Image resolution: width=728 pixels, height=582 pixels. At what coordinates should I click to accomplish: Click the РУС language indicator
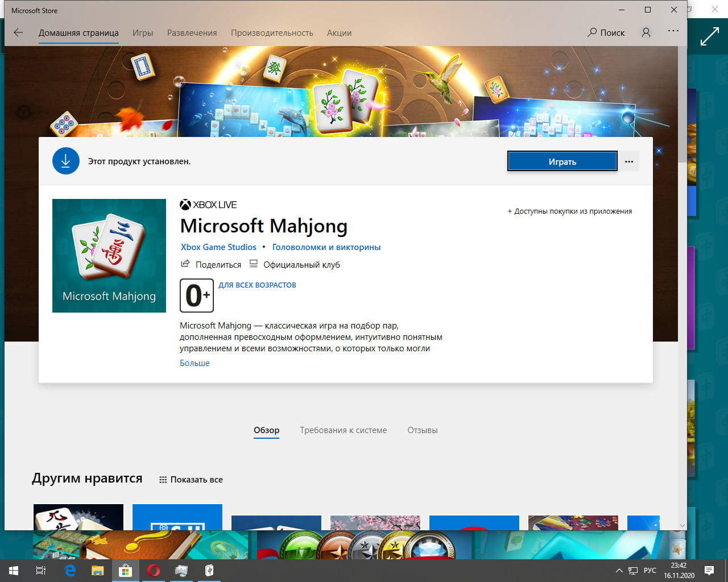tap(650, 571)
